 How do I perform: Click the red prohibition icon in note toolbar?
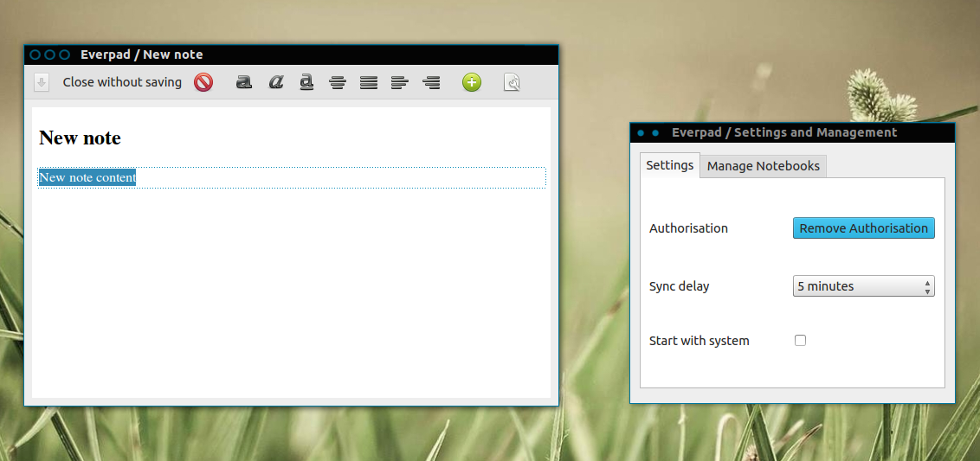click(x=203, y=82)
